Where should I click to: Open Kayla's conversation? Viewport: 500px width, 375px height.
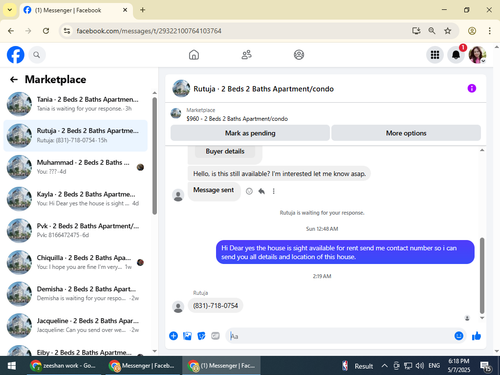[76, 199]
